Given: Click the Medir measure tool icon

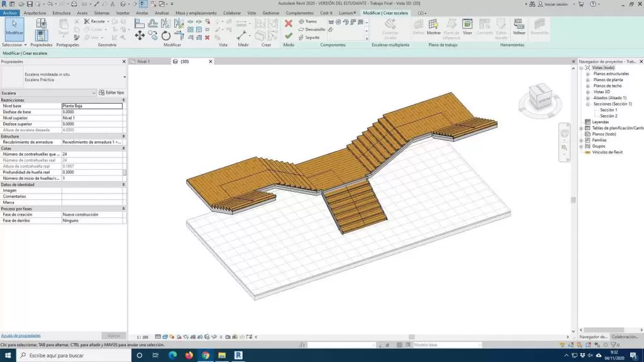Looking at the screenshot, I should [x=243, y=36].
